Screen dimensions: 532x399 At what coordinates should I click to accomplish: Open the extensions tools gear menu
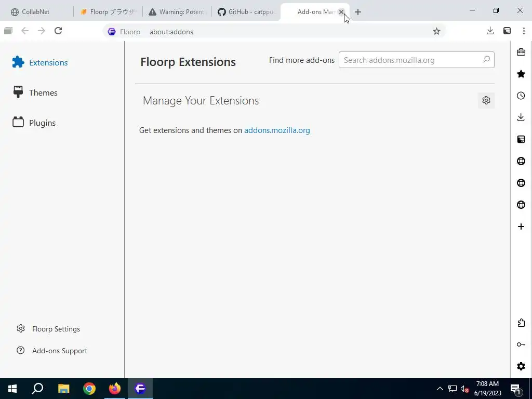coord(486,100)
